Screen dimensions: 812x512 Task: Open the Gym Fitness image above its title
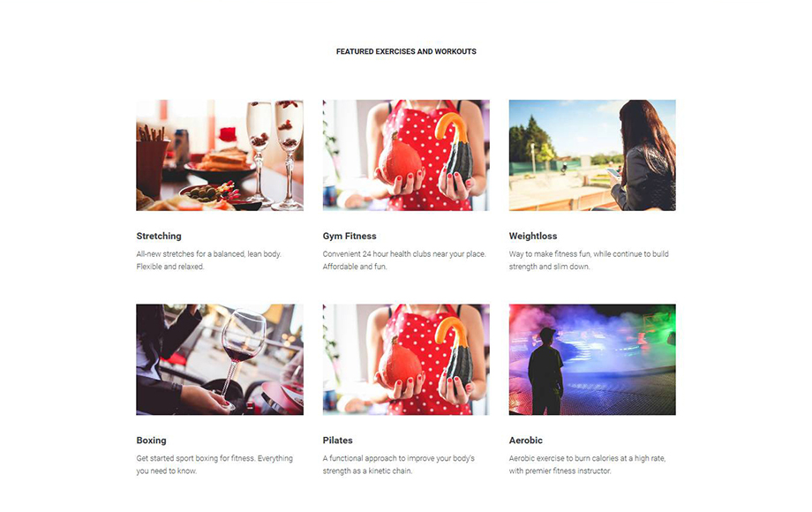[406, 155]
